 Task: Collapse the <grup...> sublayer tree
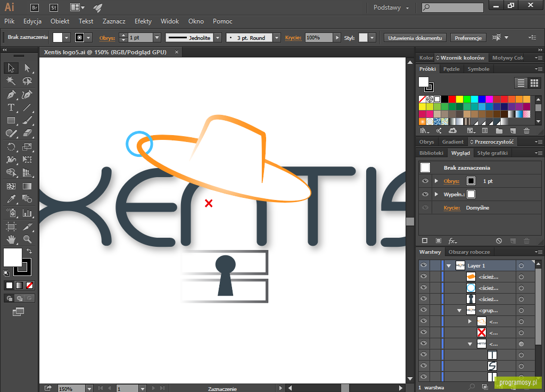coord(459,310)
